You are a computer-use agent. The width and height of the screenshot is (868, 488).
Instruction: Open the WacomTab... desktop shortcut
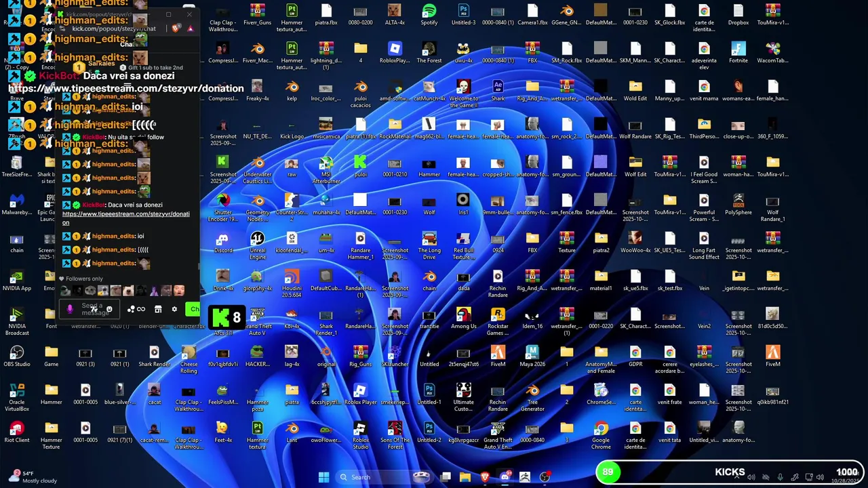tap(772, 53)
